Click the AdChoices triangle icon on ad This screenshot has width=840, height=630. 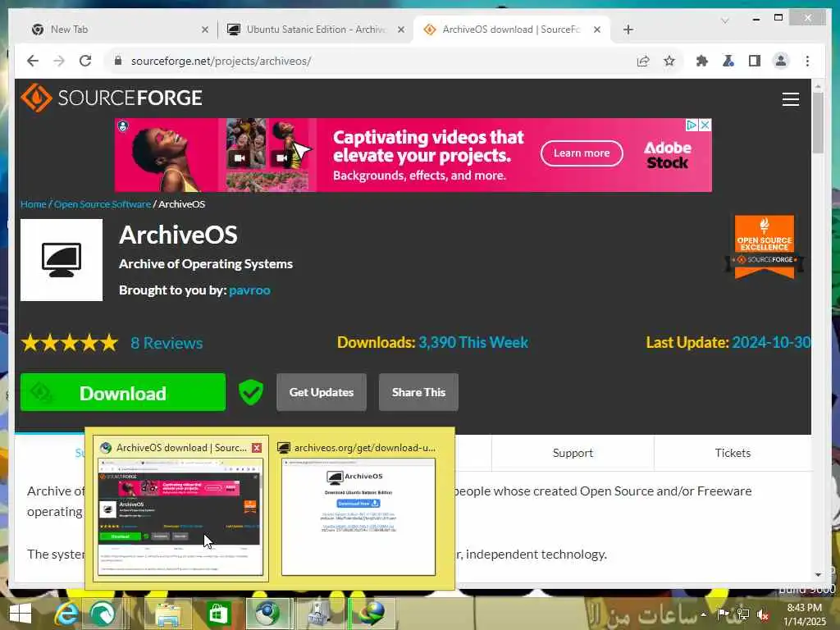click(x=692, y=125)
